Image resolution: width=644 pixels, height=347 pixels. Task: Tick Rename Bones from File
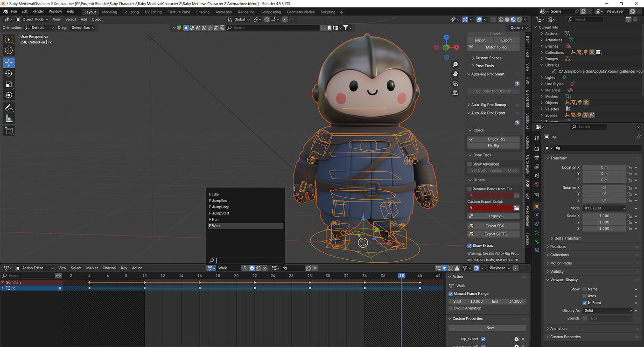point(469,189)
